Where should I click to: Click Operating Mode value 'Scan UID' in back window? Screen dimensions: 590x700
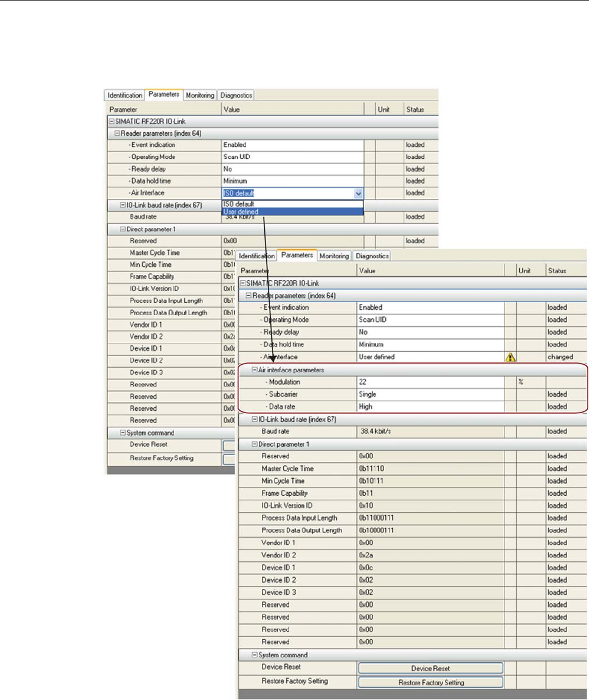click(x=293, y=157)
